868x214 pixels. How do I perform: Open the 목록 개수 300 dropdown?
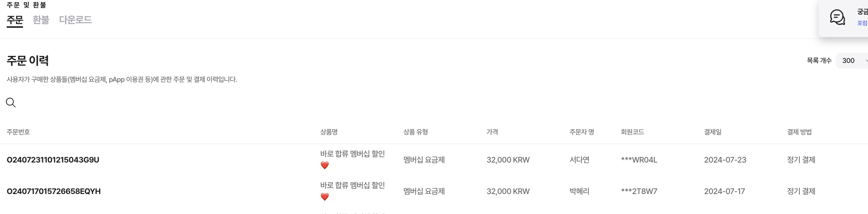coord(852,60)
